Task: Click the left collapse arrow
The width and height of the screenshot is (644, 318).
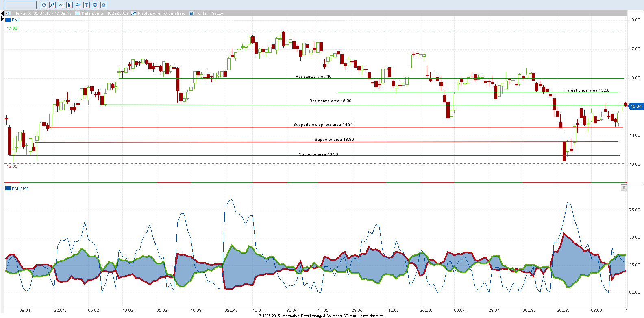Action: tap(2, 13)
